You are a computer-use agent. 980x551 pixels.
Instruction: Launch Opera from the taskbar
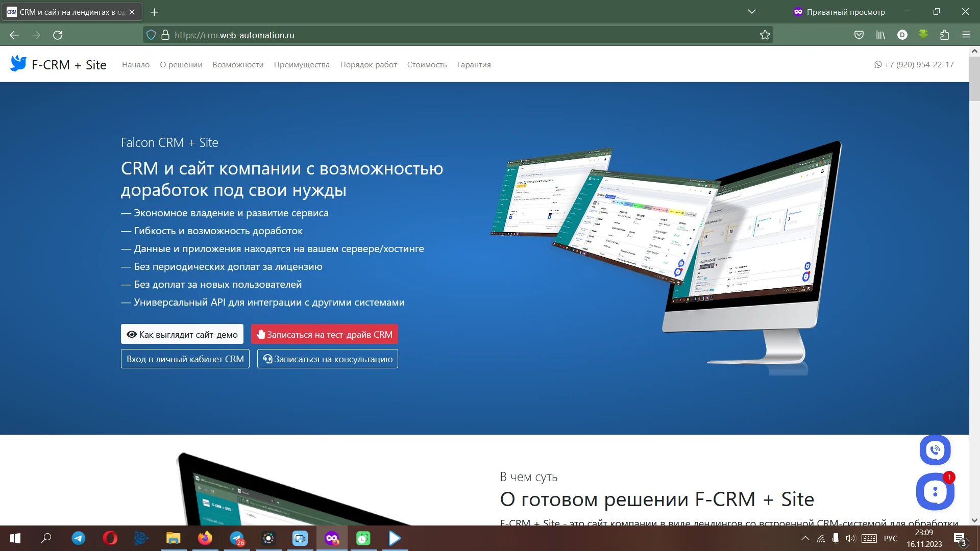pos(110,538)
